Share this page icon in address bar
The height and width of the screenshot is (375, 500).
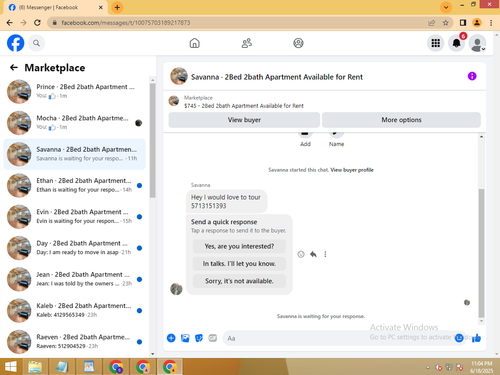(x=432, y=23)
